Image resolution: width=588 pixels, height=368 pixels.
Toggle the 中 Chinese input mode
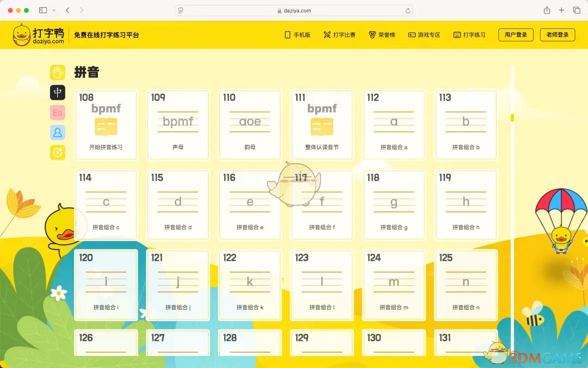tap(57, 93)
